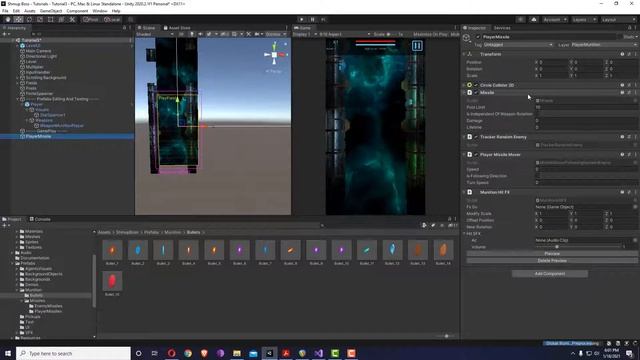Open the Assets menu
640x360 pixels.
click(29, 11)
